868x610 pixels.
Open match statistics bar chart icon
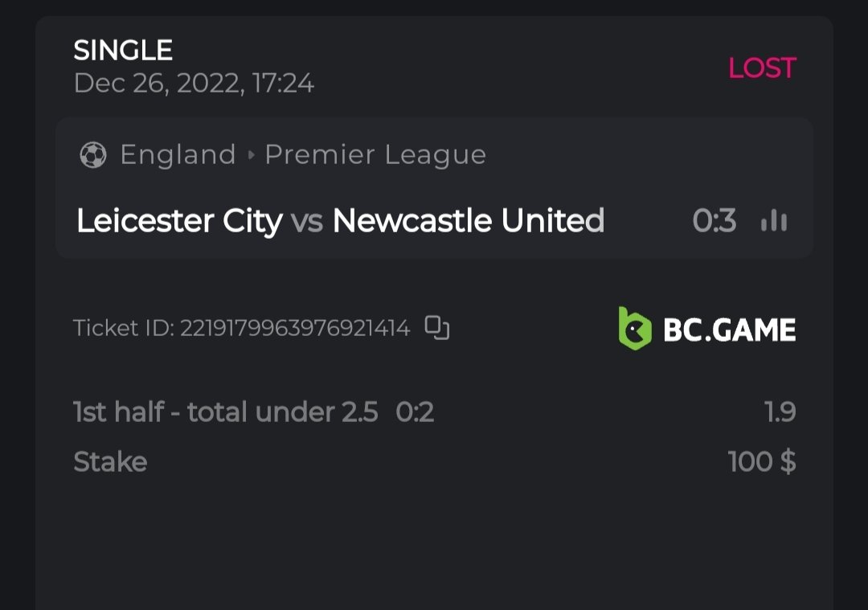click(773, 221)
